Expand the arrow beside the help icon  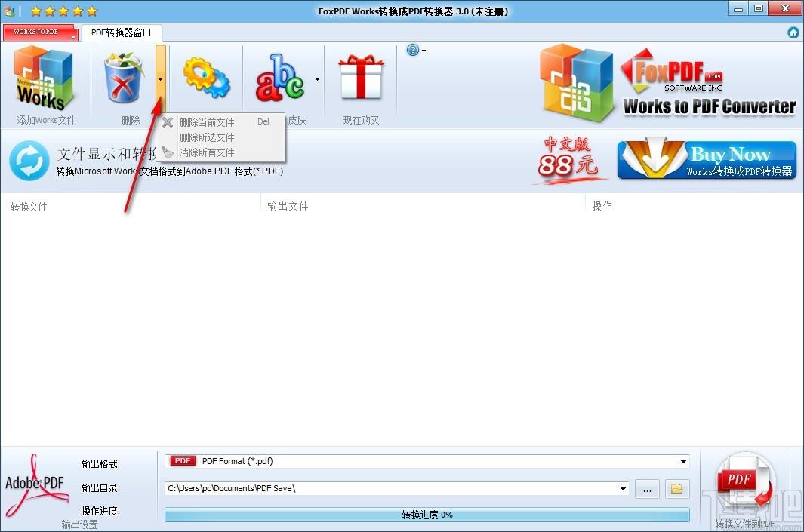coord(424,51)
